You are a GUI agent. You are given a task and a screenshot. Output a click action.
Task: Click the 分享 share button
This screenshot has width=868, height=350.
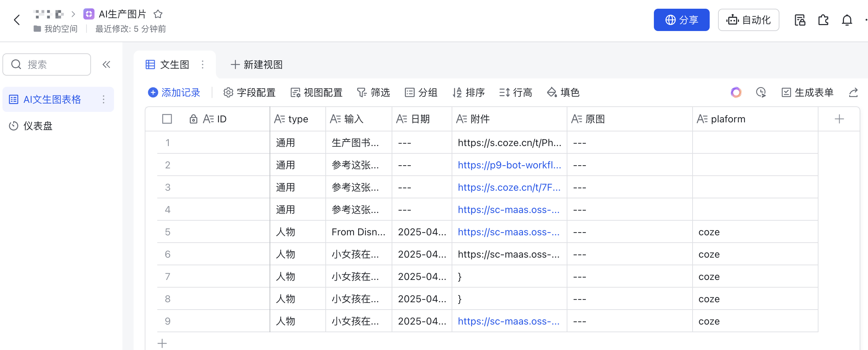681,20
